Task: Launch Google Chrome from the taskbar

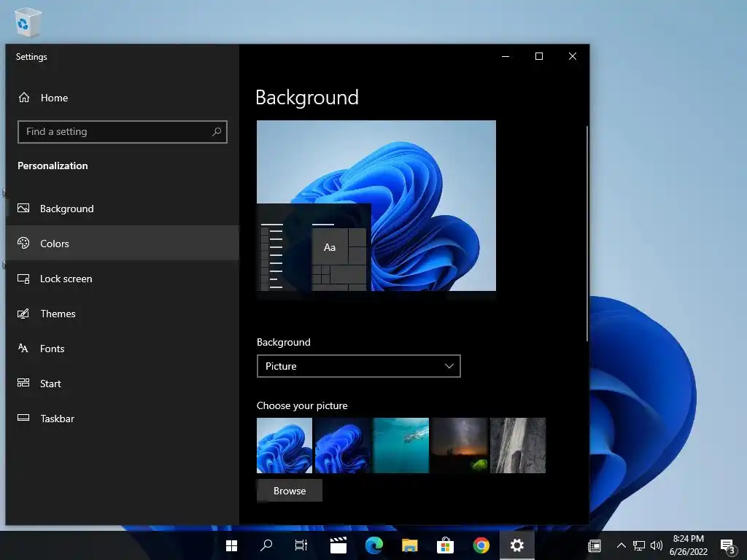Action: pos(481,545)
